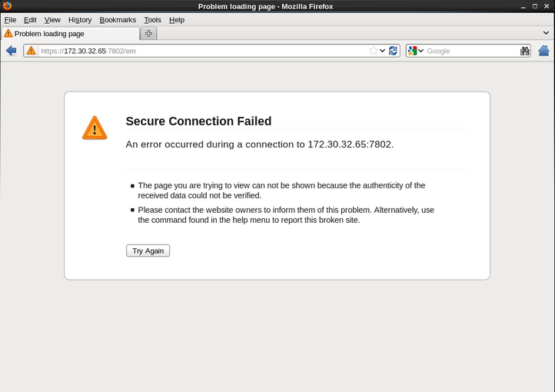Click the Firefox logo in title bar
This screenshot has height=392, width=555.
pyautogui.click(x=7, y=6)
